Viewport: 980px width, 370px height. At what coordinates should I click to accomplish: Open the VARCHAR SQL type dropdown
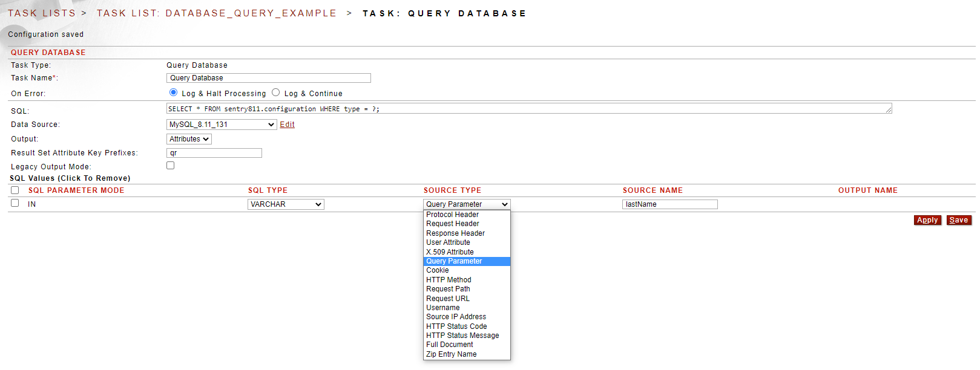pyautogui.click(x=286, y=204)
